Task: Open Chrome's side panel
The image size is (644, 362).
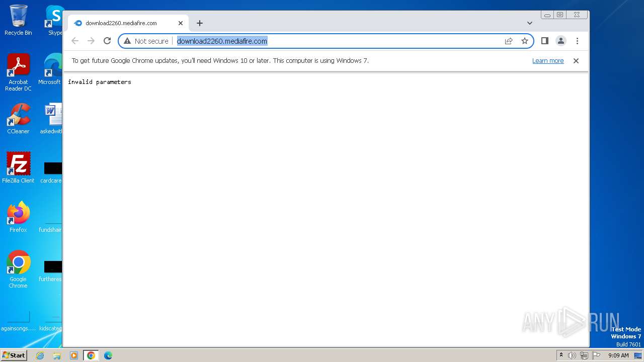Action: (544, 41)
